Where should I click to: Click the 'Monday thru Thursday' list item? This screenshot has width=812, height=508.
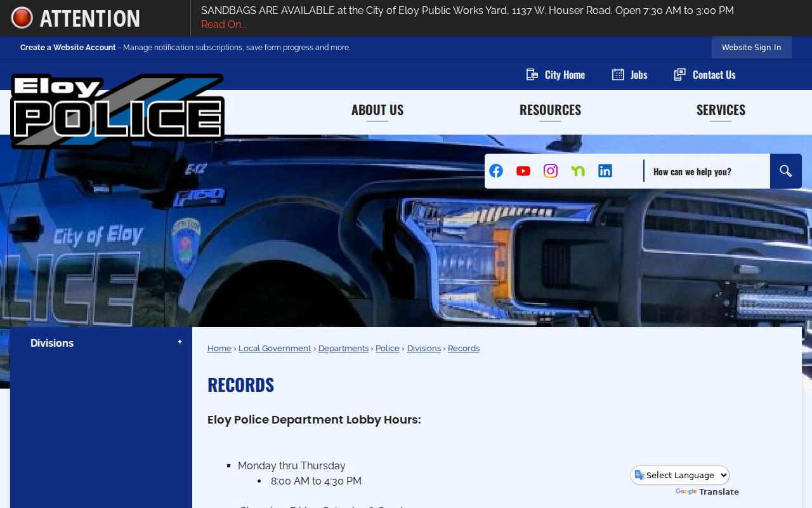[292, 466]
